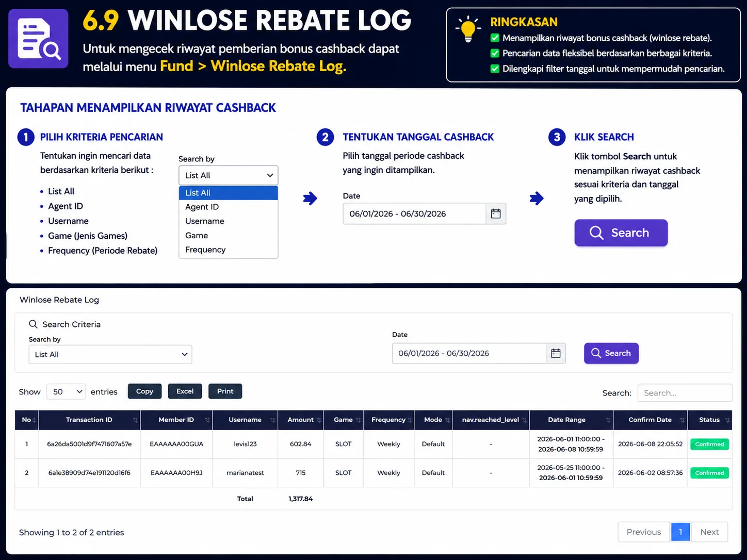The height and width of the screenshot is (560, 747).
Task: Click the magnifier icon next to Search Criteria
Action: [x=34, y=324]
